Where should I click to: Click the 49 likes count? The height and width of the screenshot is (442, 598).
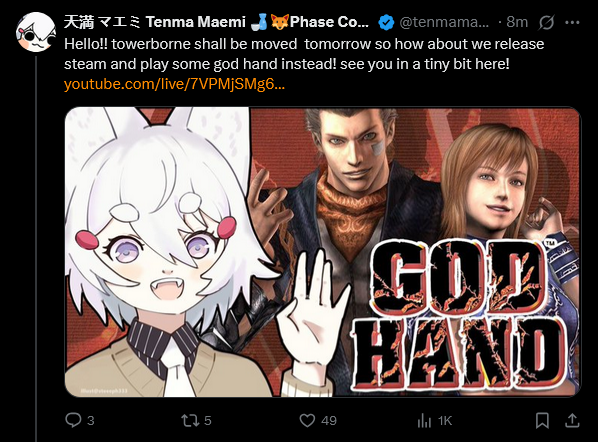(329, 421)
